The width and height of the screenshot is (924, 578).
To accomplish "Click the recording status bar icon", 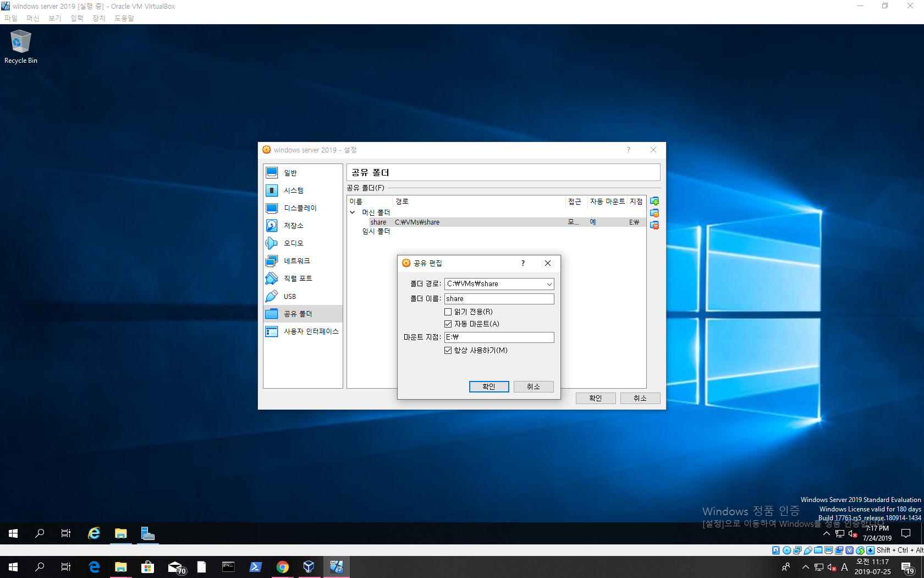I will (839, 550).
